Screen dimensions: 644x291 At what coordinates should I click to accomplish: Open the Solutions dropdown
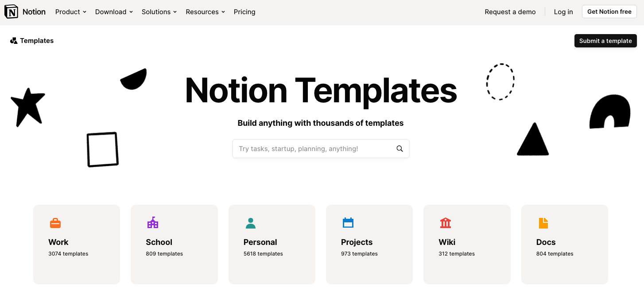tap(159, 12)
